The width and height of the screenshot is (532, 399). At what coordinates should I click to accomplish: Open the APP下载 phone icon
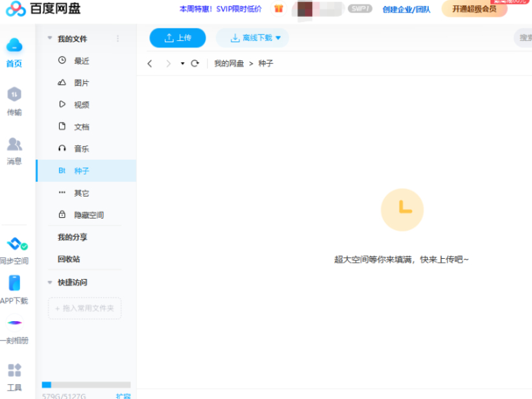14,283
